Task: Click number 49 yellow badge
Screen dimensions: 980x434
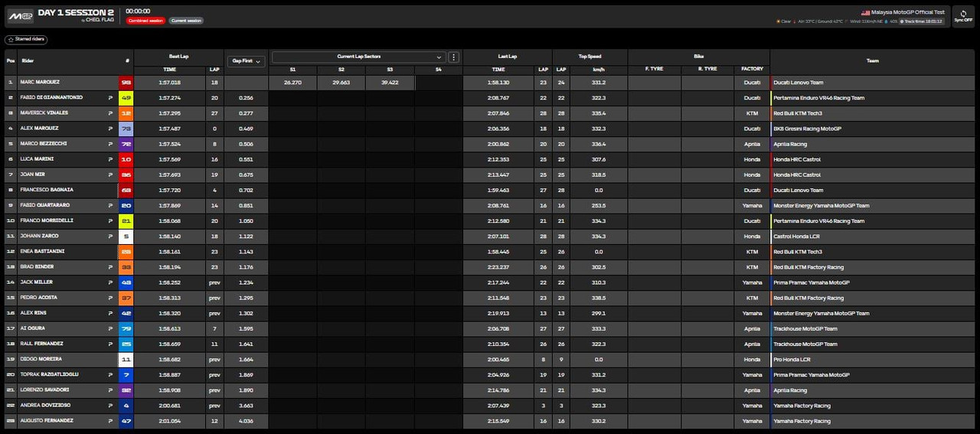Action: click(126, 98)
